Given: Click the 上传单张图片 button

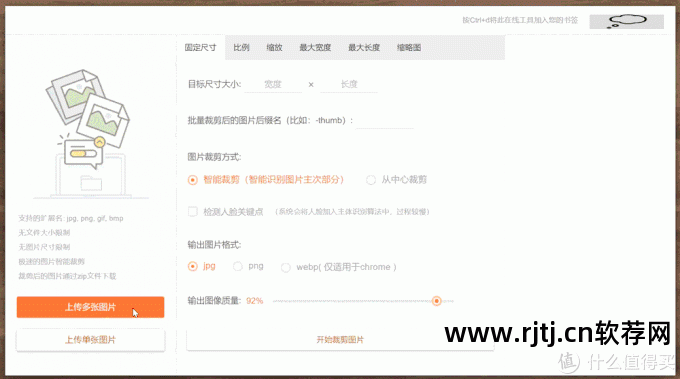Looking at the screenshot, I should point(91,340).
